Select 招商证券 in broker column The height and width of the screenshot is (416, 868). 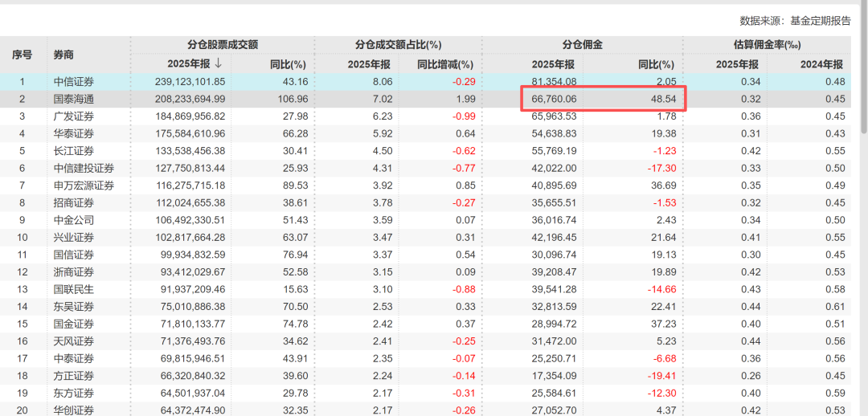74,203
